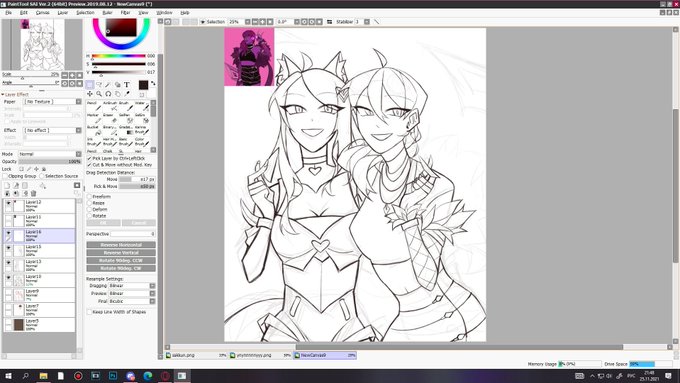Show Layer11 using its visibility box
The width and height of the screenshot is (680, 383).
click(x=8, y=217)
